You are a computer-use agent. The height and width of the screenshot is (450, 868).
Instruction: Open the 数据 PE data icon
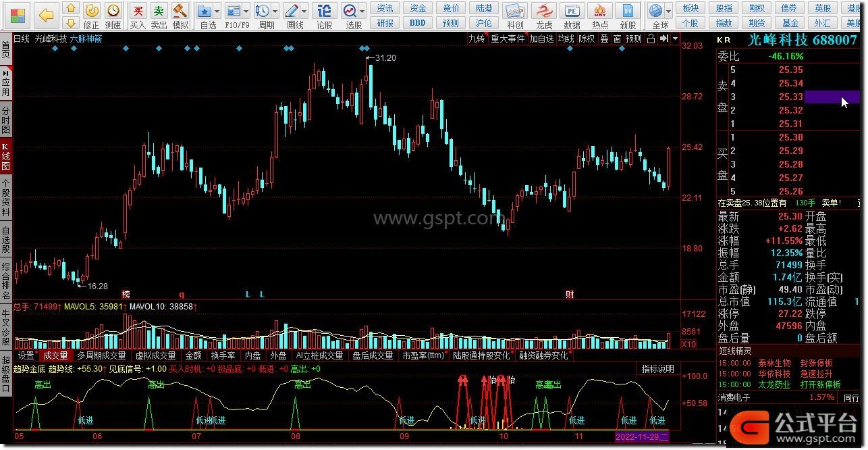(572, 16)
